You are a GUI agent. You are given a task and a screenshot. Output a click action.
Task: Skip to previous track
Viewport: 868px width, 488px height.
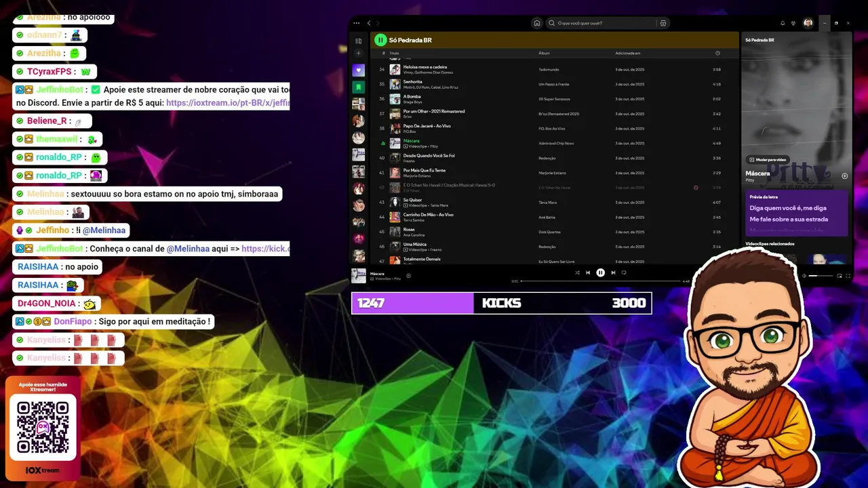[588, 272]
